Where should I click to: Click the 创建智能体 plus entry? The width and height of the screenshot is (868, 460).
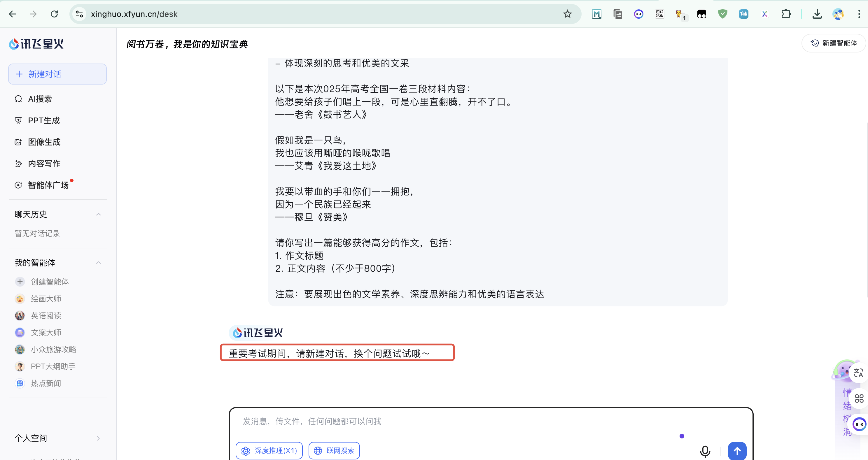pos(49,282)
